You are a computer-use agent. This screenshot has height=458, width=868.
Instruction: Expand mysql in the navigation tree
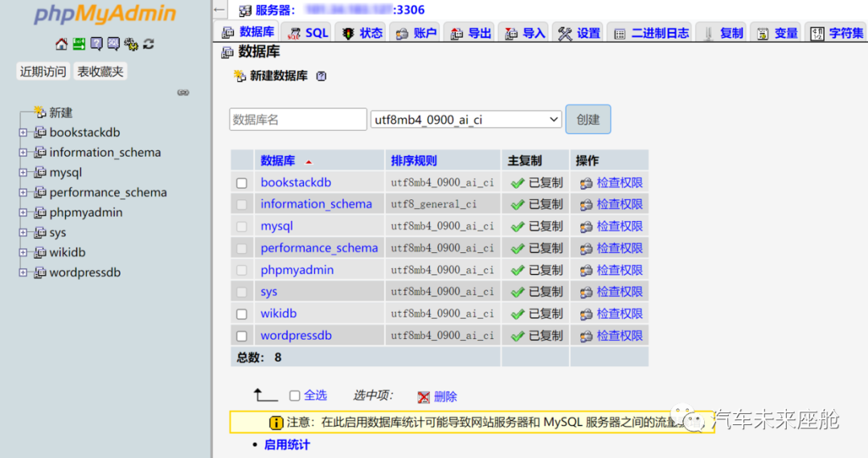click(23, 172)
